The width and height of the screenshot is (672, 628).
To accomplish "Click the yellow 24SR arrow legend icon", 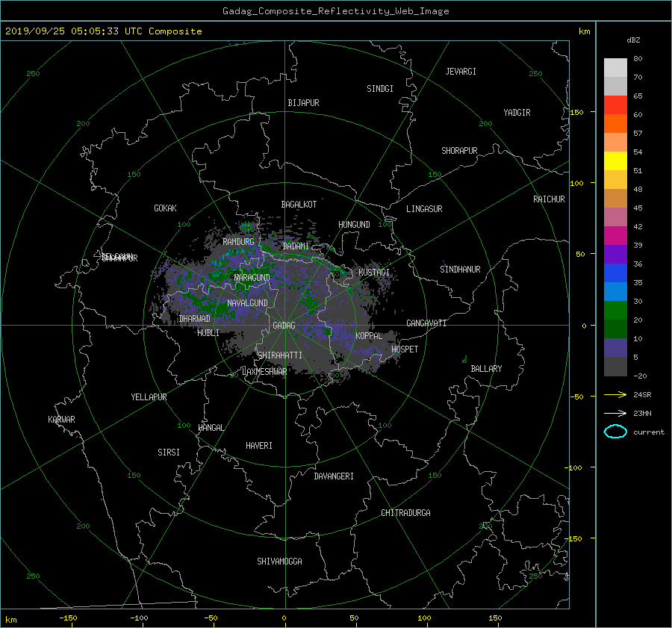I will [x=615, y=395].
